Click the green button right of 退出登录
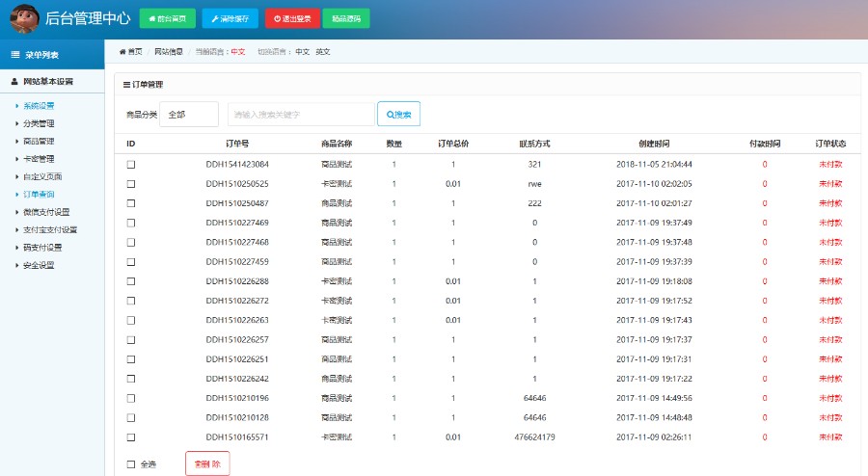The image size is (868, 476). click(346, 18)
